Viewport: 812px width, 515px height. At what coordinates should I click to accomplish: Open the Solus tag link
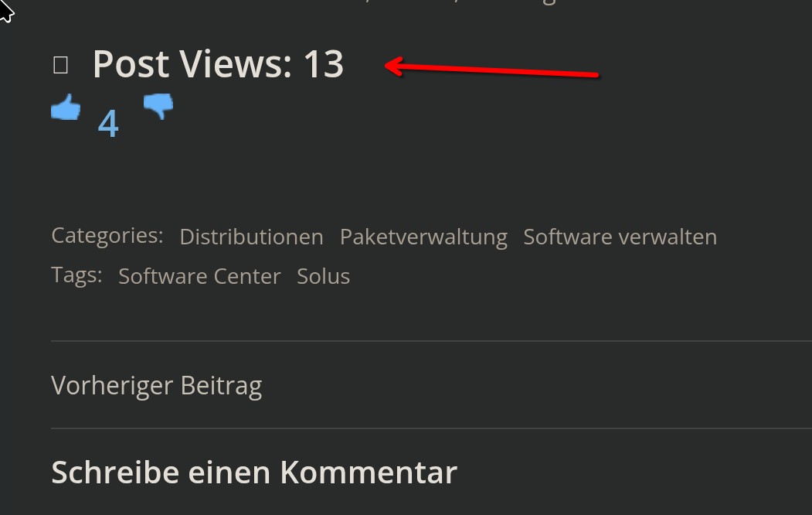[323, 276]
